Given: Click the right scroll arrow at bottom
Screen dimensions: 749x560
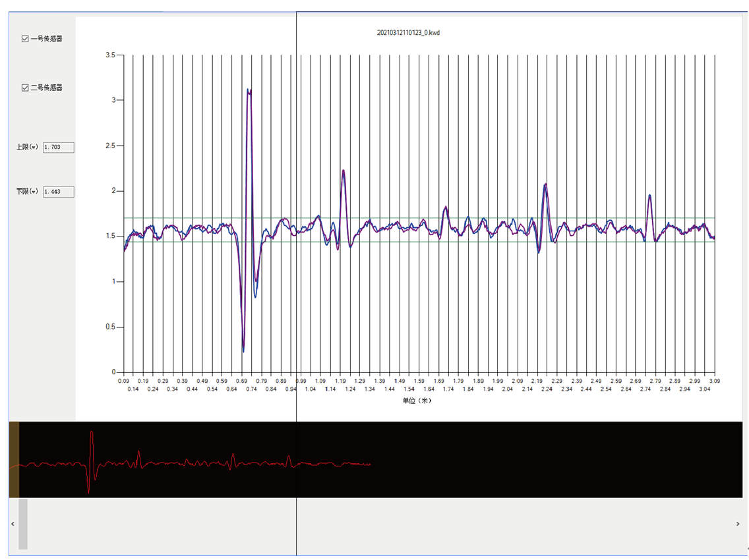Looking at the screenshot, I should pyautogui.click(x=737, y=524).
